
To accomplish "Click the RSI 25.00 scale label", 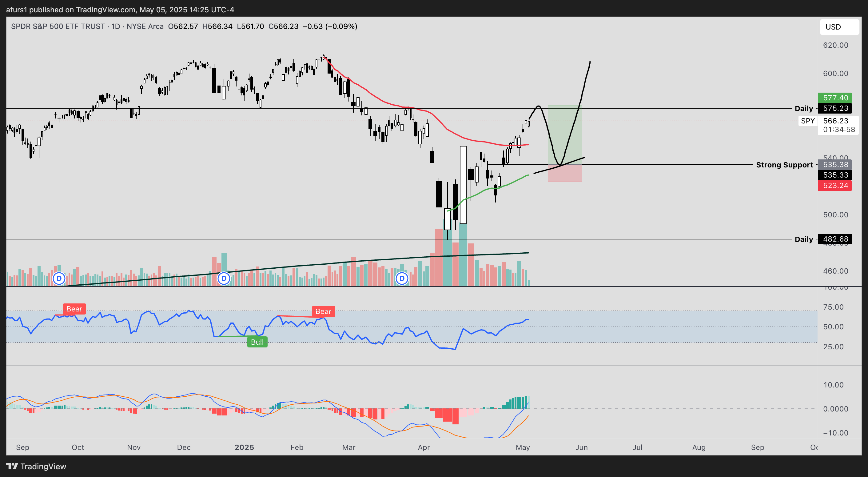I will click(x=833, y=347).
